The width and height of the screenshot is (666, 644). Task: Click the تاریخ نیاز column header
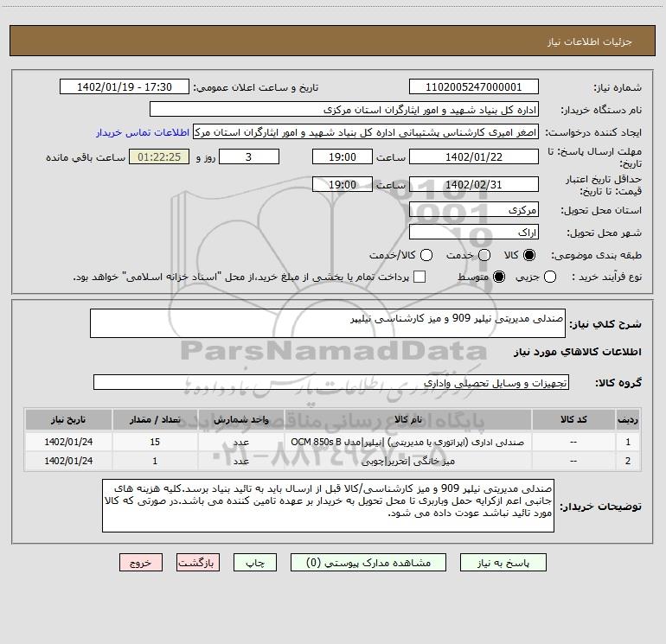coord(68,419)
